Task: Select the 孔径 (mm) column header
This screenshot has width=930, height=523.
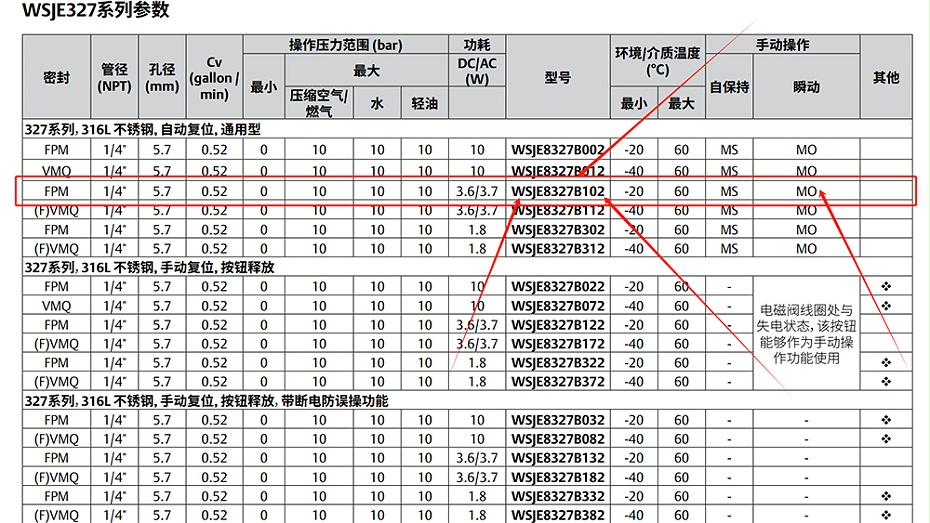Action: point(162,78)
